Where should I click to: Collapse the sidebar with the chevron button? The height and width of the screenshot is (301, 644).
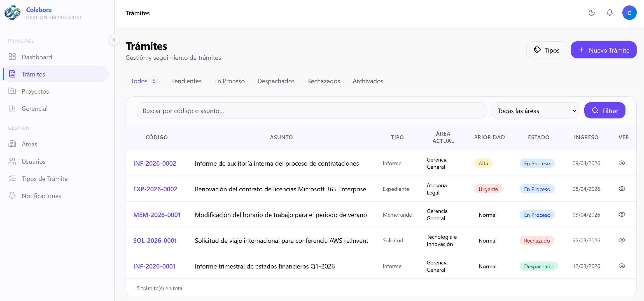tap(114, 40)
